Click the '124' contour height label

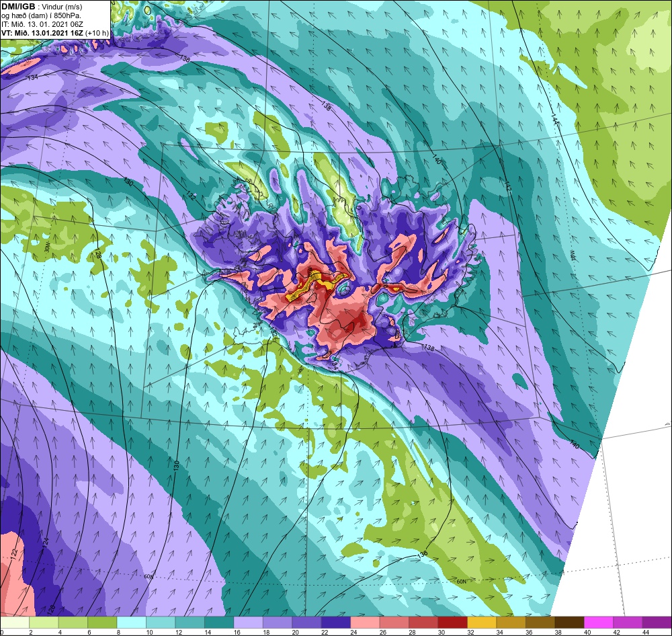tap(46, 544)
